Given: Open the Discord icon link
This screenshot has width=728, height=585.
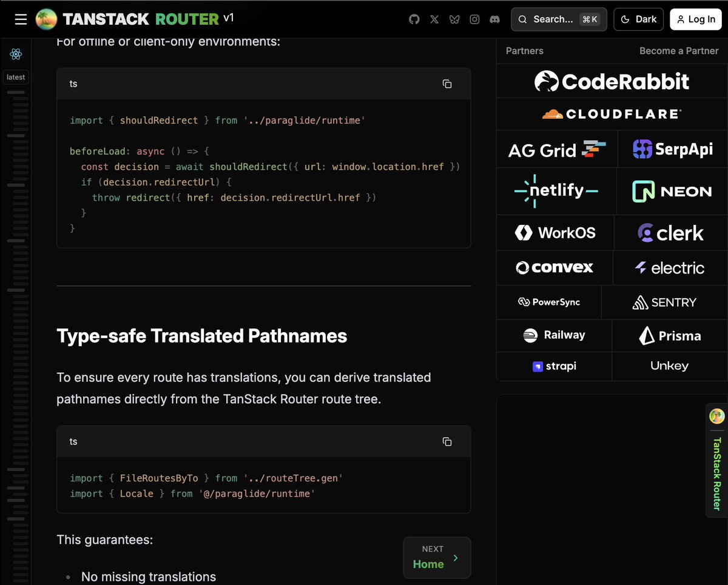Looking at the screenshot, I should (495, 19).
